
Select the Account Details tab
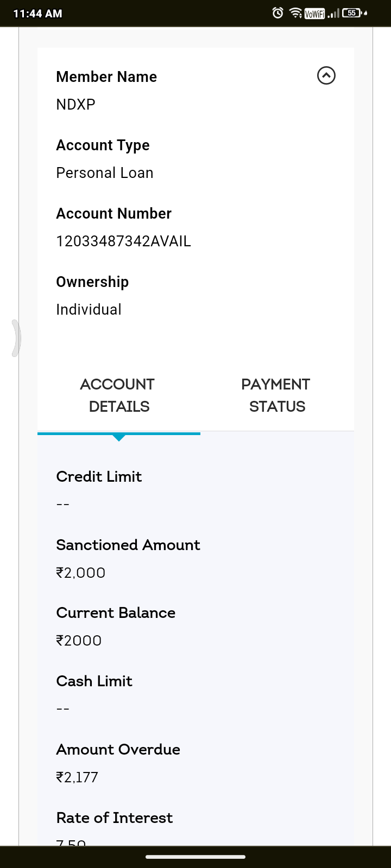pyautogui.click(x=118, y=395)
